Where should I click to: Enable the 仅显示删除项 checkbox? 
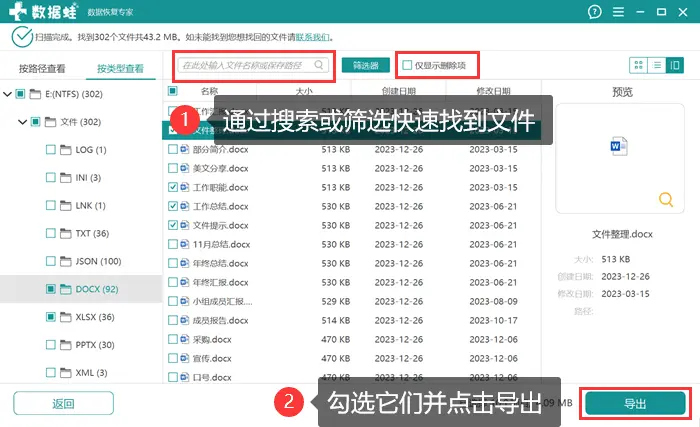point(407,65)
